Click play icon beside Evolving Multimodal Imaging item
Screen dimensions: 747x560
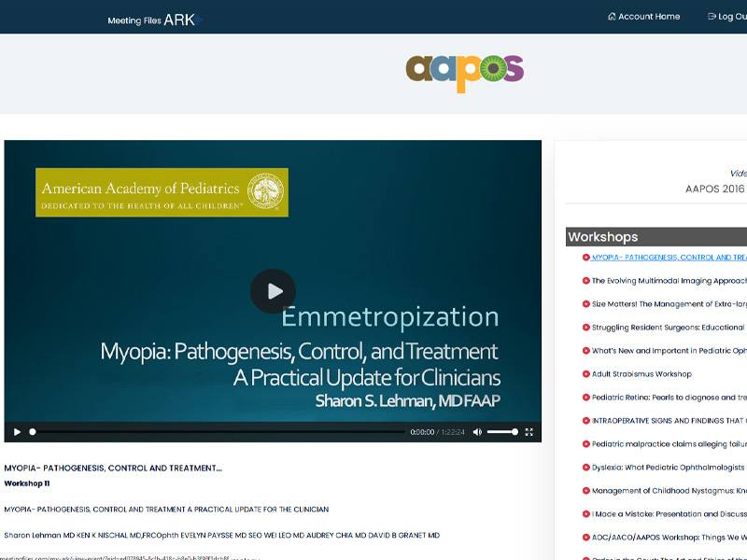tap(586, 281)
